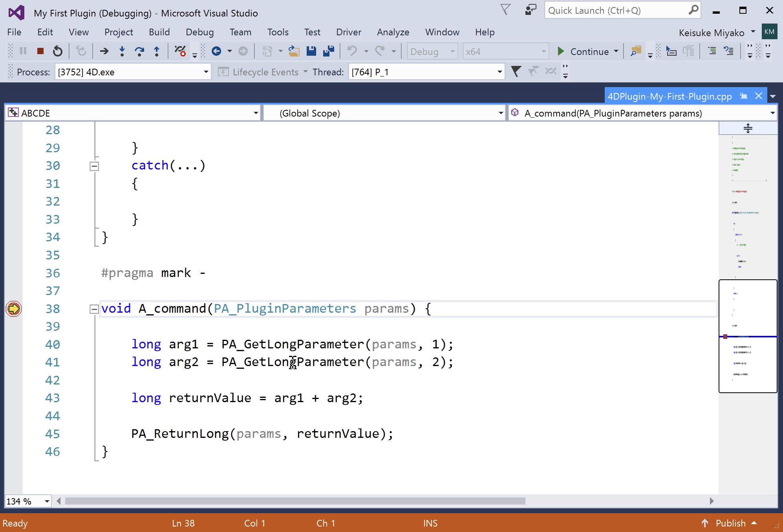Pause debugging with the Break All icon
The width and height of the screenshot is (783, 532).
pyautogui.click(x=23, y=51)
